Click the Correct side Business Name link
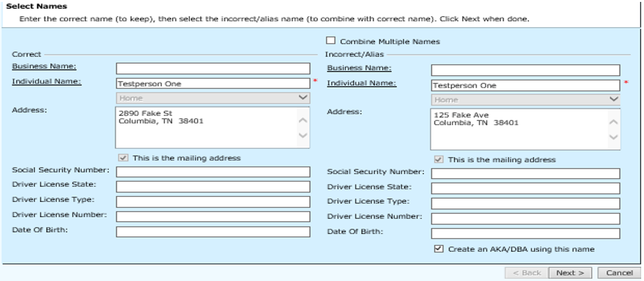The height and width of the screenshot is (281, 644). [x=44, y=66]
